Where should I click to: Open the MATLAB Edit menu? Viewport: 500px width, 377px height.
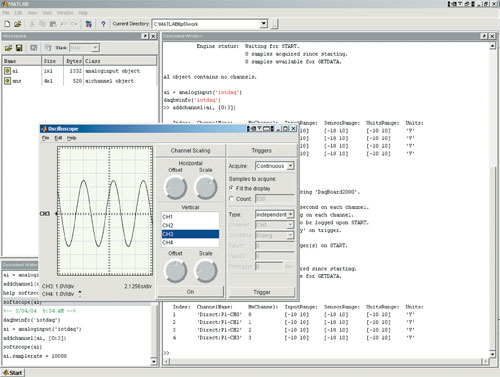pyautogui.click(x=18, y=13)
